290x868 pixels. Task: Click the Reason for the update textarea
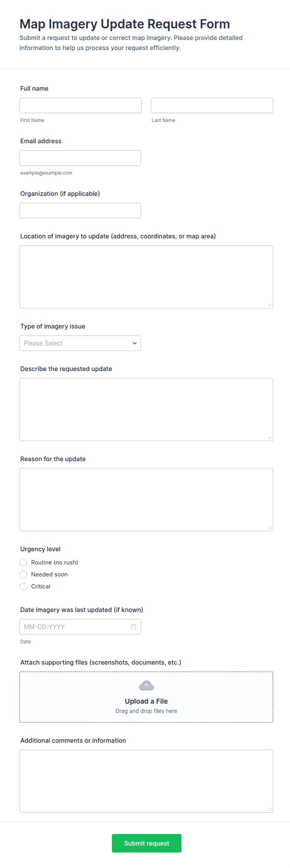(146, 499)
